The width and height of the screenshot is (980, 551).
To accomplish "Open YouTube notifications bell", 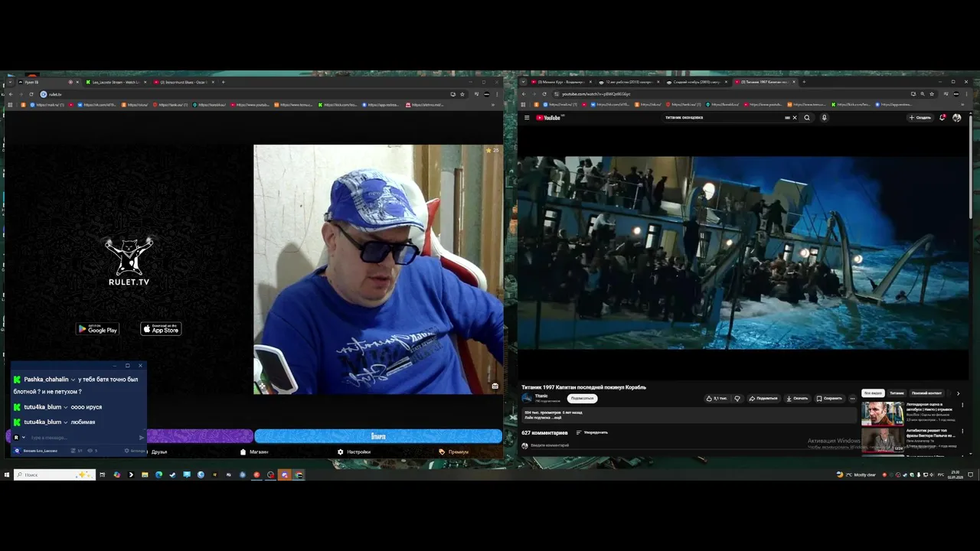I will 942,118.
